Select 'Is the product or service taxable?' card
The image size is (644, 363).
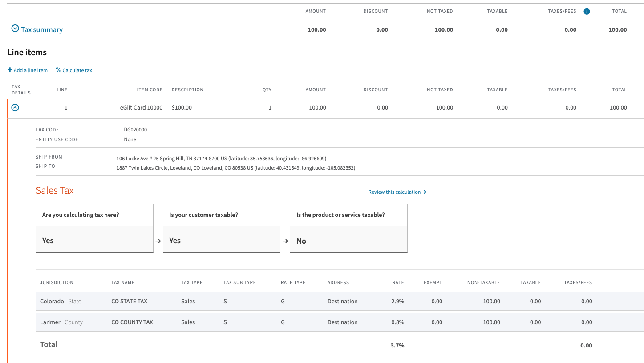(x=348, y=228)
